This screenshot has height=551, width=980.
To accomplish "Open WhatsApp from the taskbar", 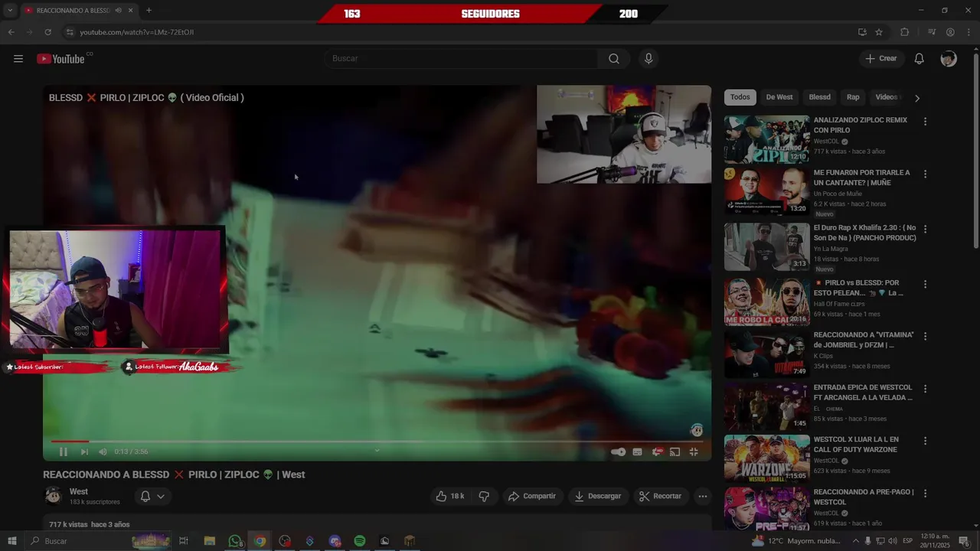I will point(235,541).
